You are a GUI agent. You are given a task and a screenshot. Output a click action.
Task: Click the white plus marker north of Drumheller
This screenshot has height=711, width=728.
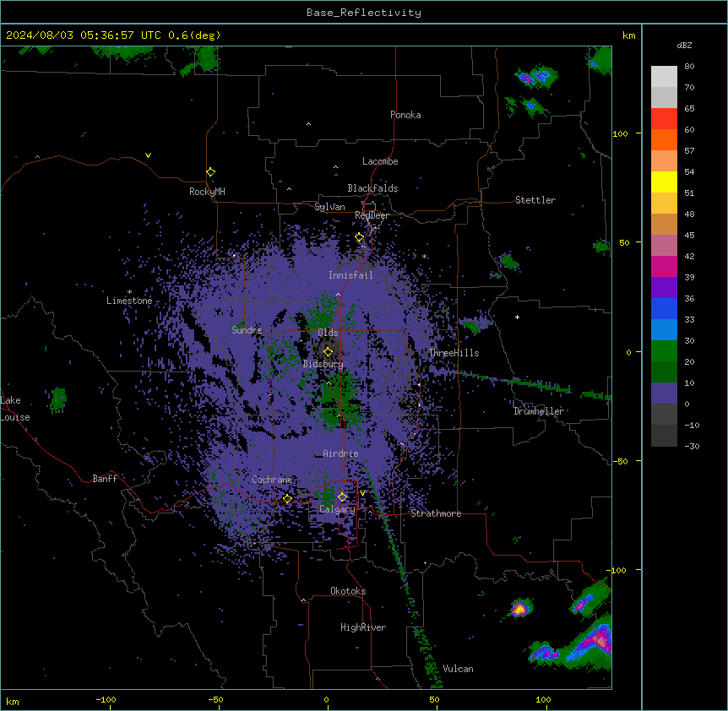coord(517,317)
